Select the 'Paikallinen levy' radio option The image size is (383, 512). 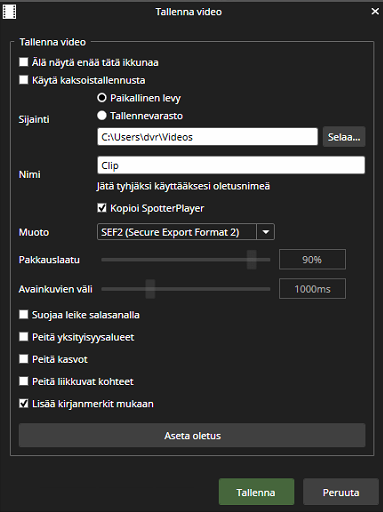click(x=102, y=98)
